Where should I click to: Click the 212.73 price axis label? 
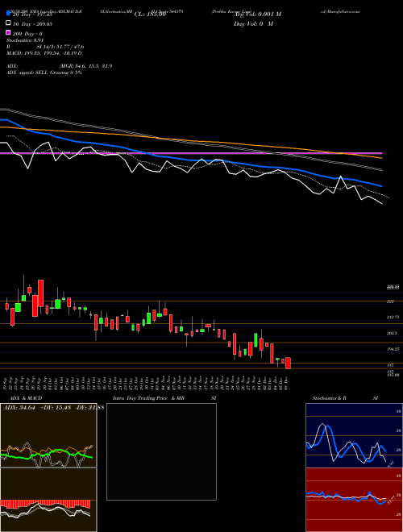point(393,318)
